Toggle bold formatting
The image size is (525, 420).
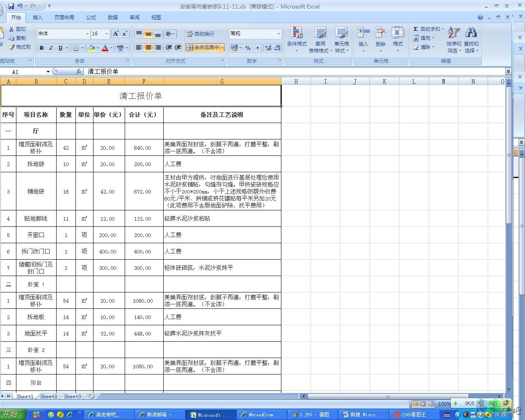tap(41, 48)
